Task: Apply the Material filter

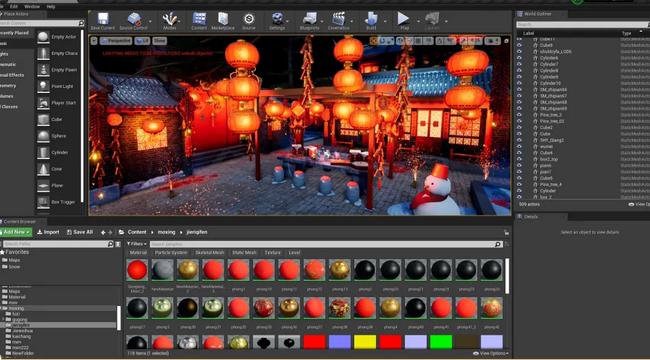Action: click(138, 252)
